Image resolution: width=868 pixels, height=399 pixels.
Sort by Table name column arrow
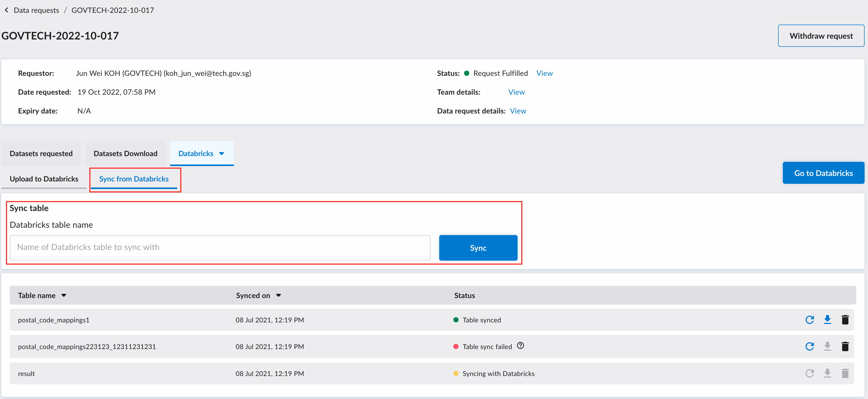(64, 295)
